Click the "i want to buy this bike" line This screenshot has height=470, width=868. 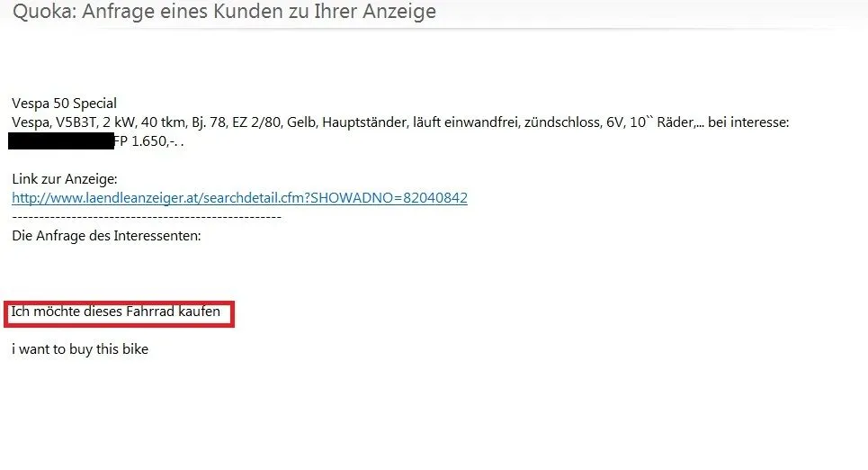click(80, 349)
